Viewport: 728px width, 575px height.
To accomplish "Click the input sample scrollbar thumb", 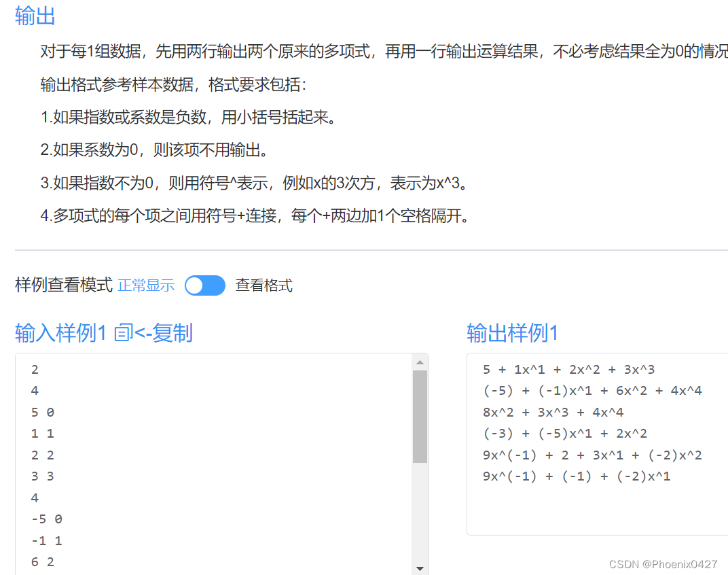I will 420,417.
